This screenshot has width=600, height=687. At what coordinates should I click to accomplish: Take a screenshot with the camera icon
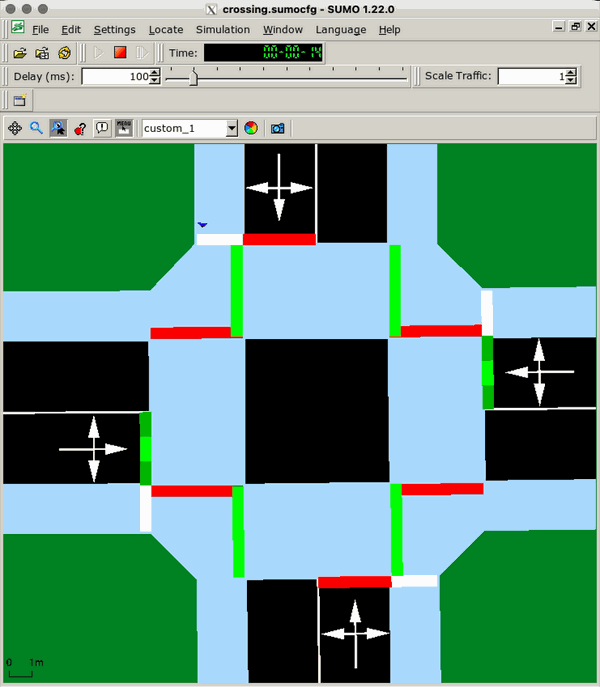click(x=278, y=128)
